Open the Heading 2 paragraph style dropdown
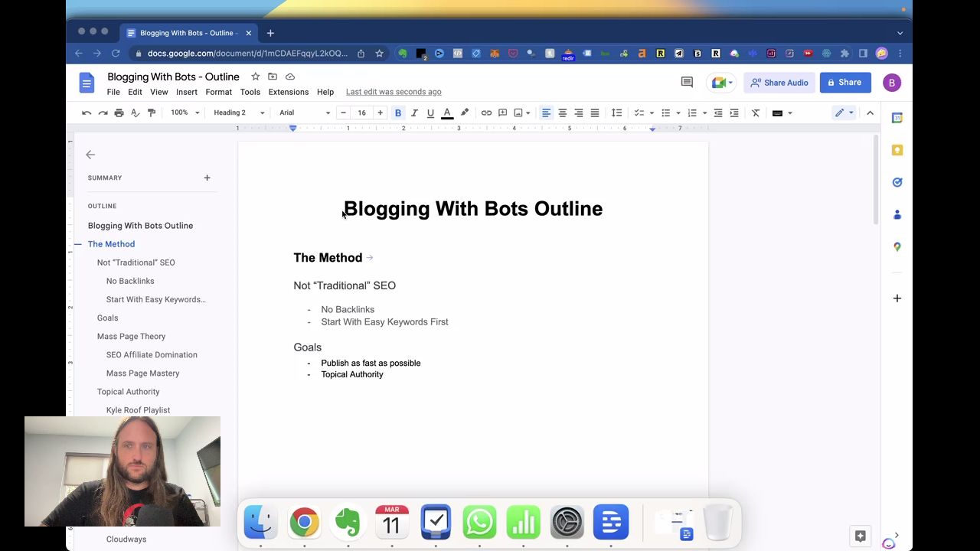980x551 pixels. click(x=239, y=113)
